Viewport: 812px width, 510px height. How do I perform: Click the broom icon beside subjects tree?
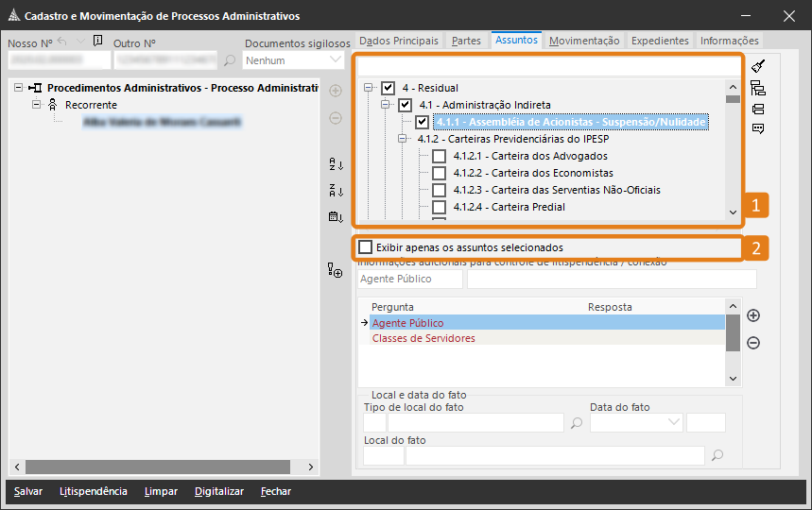[757, 67]
